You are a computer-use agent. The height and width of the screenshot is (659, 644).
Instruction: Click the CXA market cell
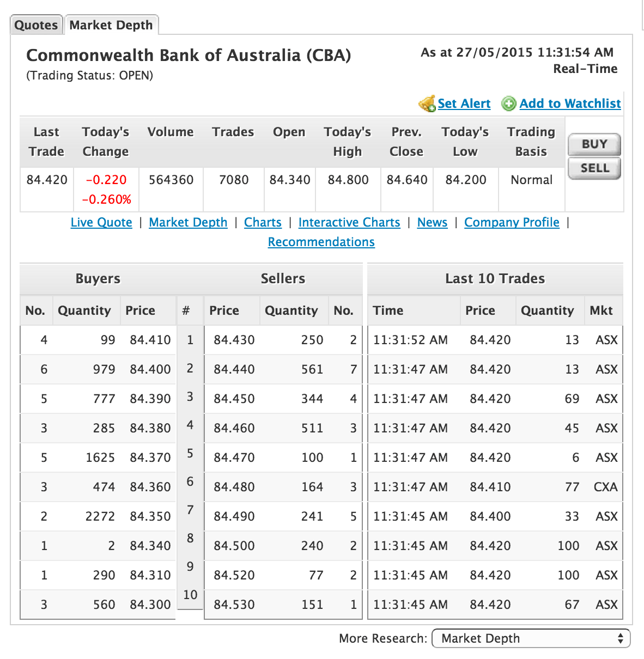pos(606,487)
